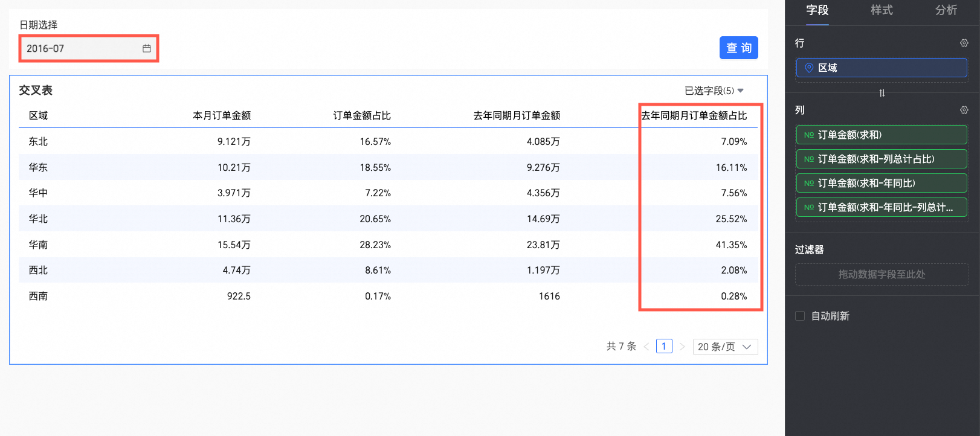Open the column settings gear icon
Screen dimensions: 980x436
964,110
